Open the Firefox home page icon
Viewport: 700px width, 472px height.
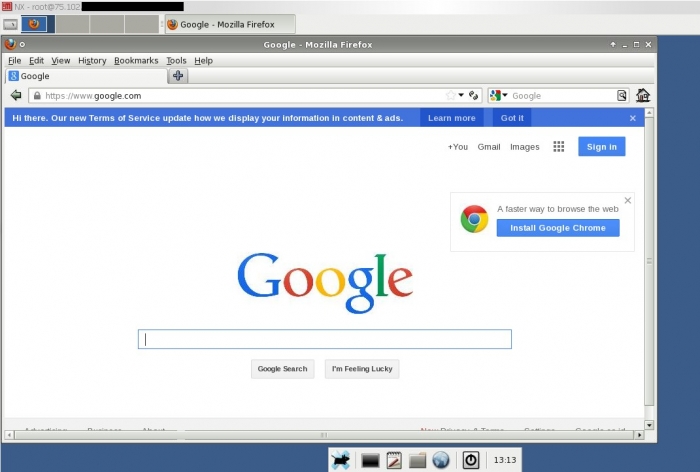(643, 95)
